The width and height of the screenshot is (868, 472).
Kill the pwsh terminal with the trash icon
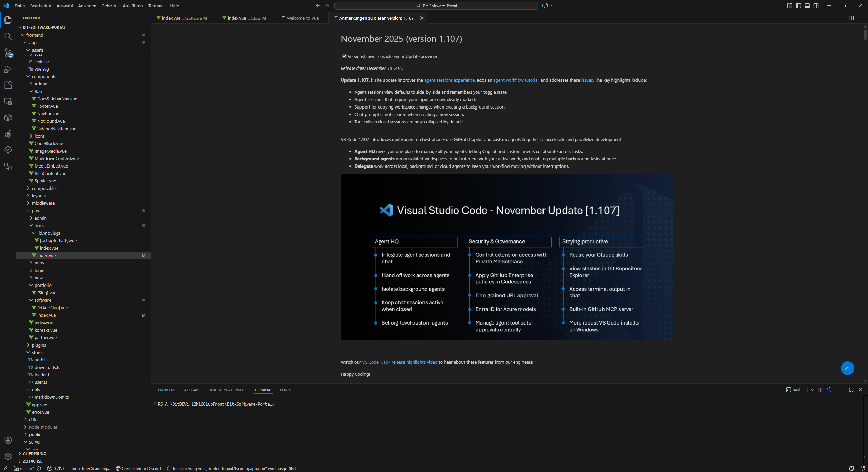(x=829, y=390)
